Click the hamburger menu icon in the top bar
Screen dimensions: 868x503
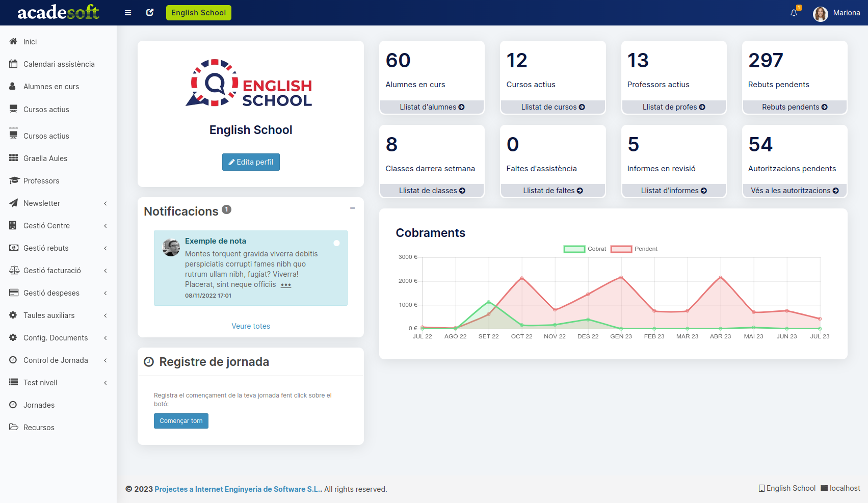tap(127, 13)
